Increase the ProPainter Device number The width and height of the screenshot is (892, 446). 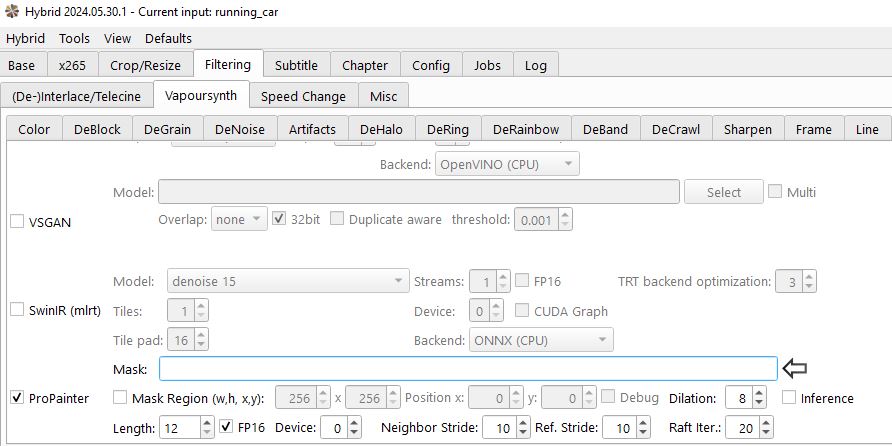tap(355, 423)
